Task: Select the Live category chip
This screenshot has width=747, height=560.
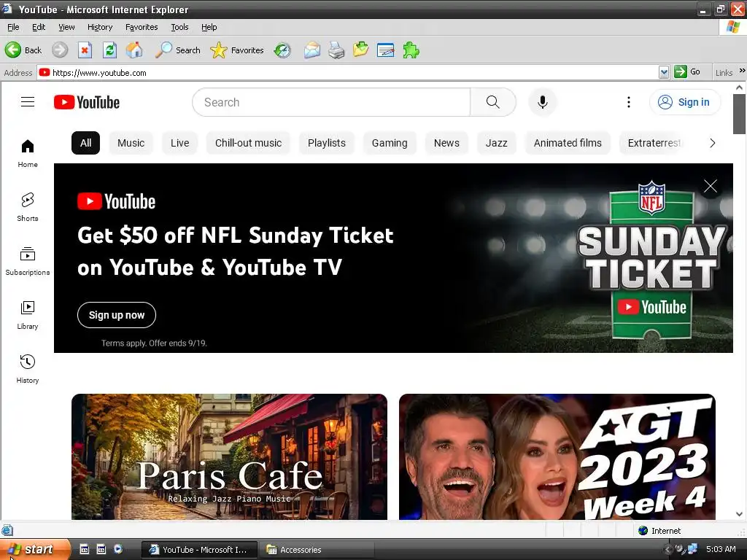Action: pyautogui.click(x=179, y=143)
